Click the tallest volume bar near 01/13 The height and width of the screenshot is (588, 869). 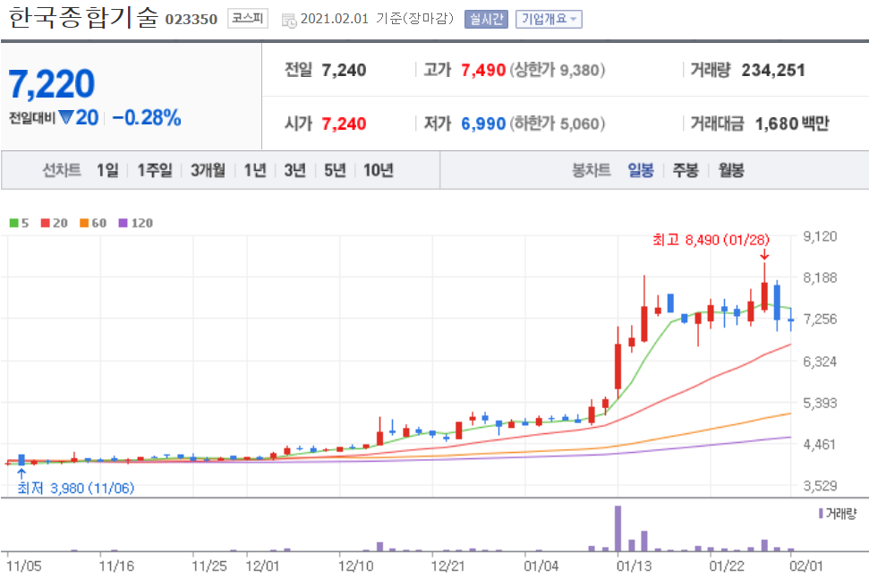click(x=618, y=528)
